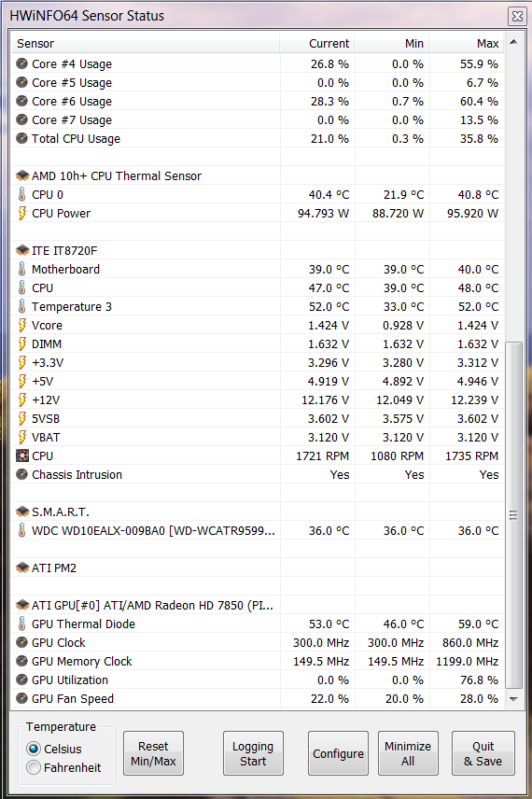Screen dimensions: 532x799
Task: Click the ITE IT8720F chip icon
Action: pos(21,251)
